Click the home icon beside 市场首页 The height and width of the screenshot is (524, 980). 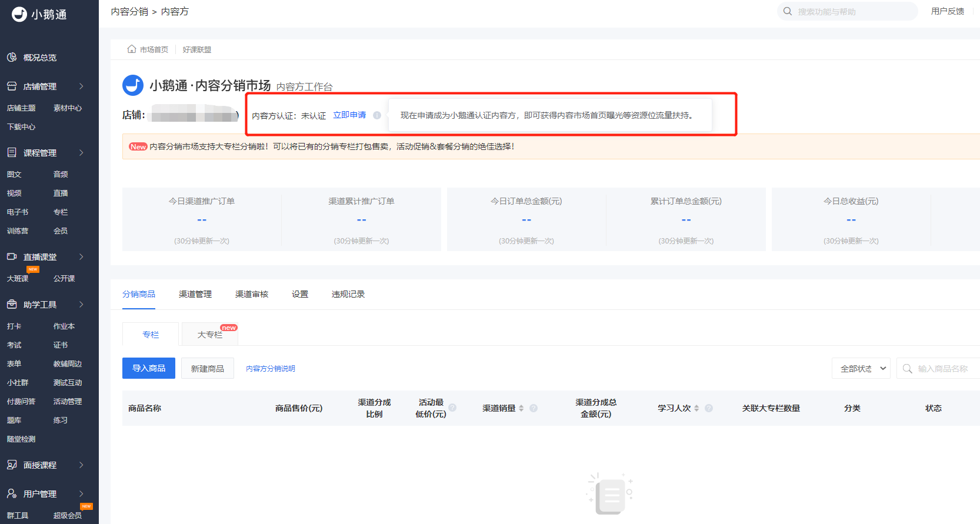click(x=132, y=49)
